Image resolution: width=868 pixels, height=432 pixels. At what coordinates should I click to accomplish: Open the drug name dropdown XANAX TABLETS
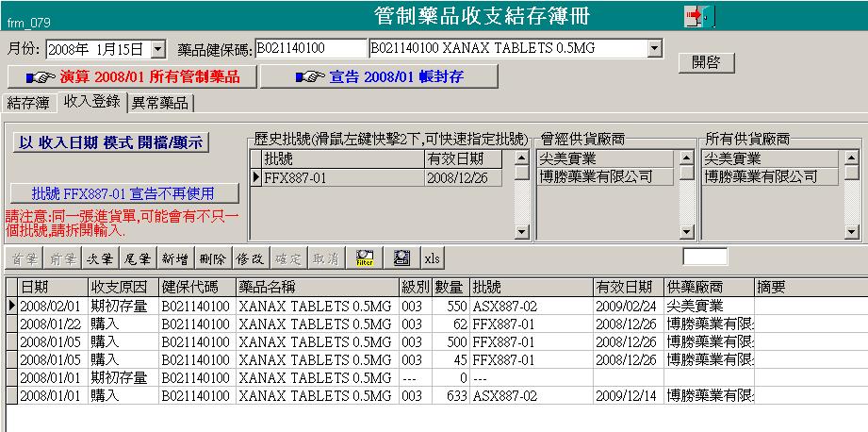tap(655, 48)
